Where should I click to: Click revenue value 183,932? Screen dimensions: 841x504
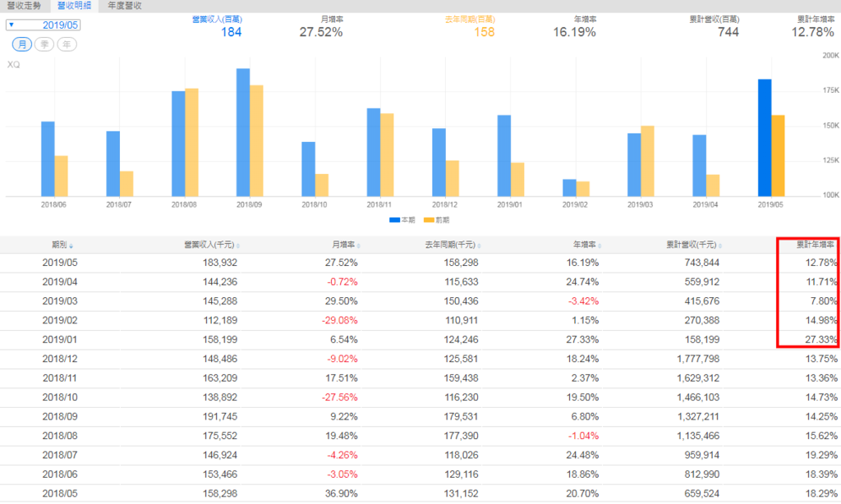pos(220,263)
